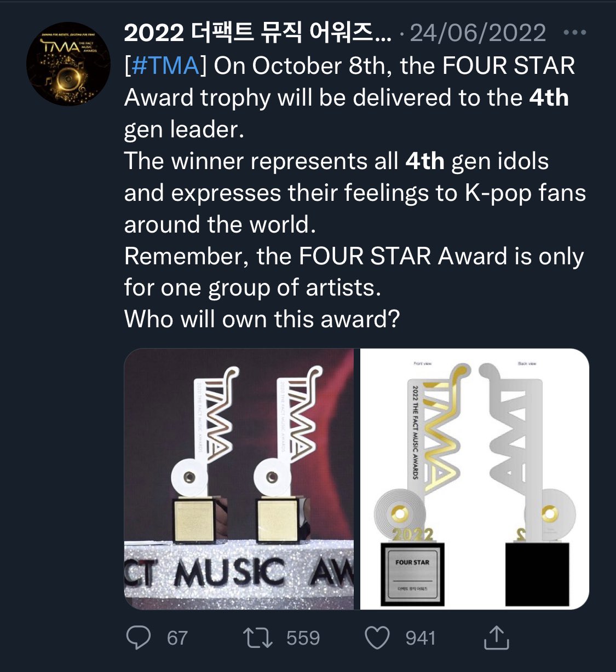
Task: Open the right trophy design image
Action: (x=475, y=479)
